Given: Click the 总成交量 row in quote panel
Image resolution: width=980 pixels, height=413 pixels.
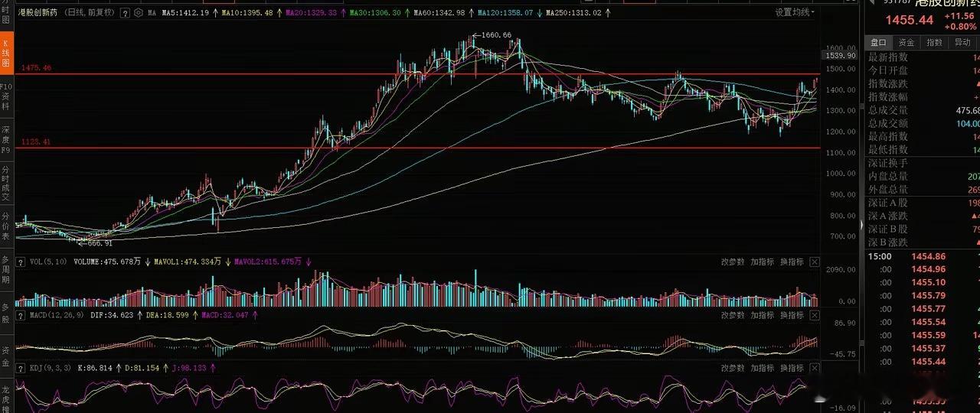Looking at the screenshot, I should click(x=922, y=110).
